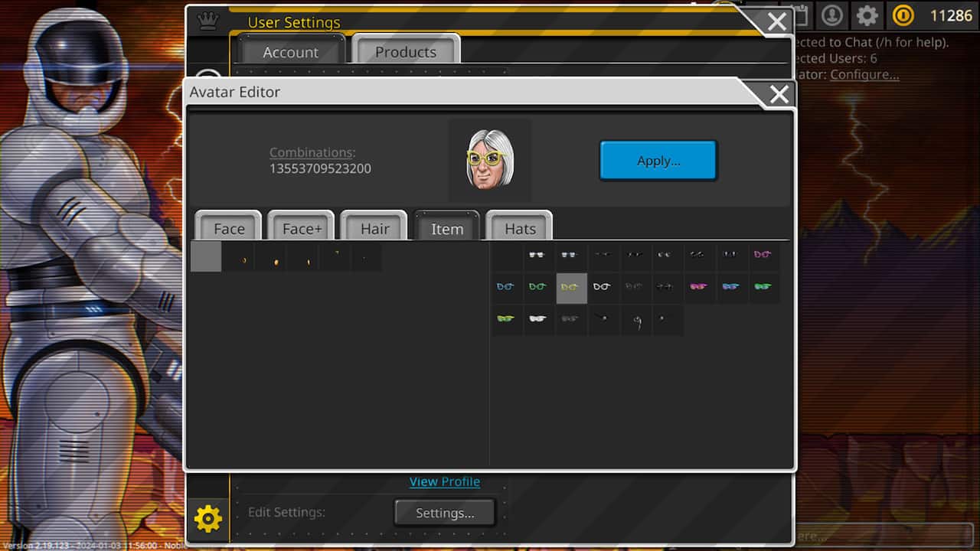Screen dimensions: 980x551
Task: Open the Products tab in User Settings
Action: pyautogui.click(x=406, y=51)
